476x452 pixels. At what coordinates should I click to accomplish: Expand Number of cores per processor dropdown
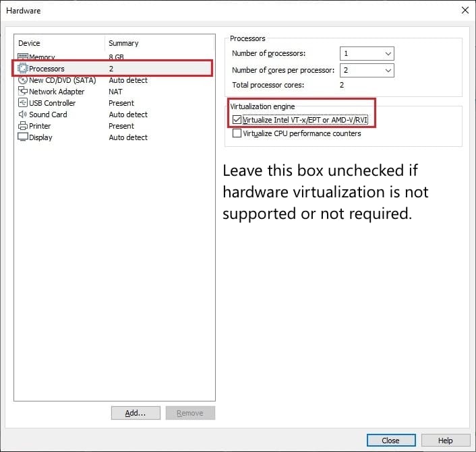[367, 70]
